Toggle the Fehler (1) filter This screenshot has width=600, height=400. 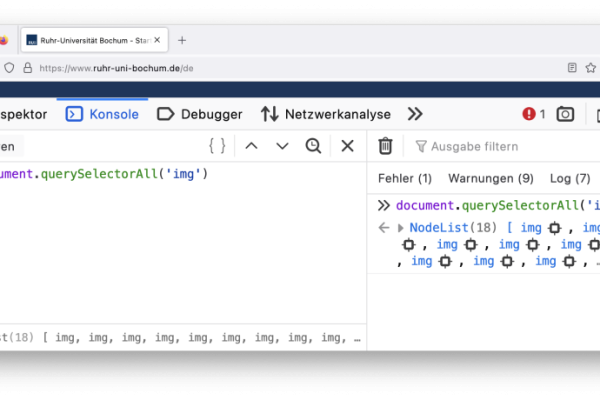pyautogui.click(x=405, y=178)
